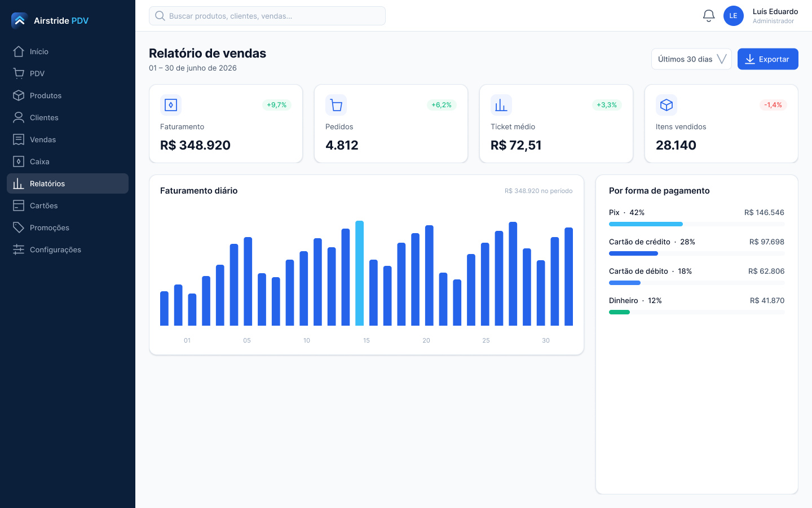This screenshot has height=508, width=812.
Task: Click the Itens vendidos box icon
Action: click(x=667, y=105)
